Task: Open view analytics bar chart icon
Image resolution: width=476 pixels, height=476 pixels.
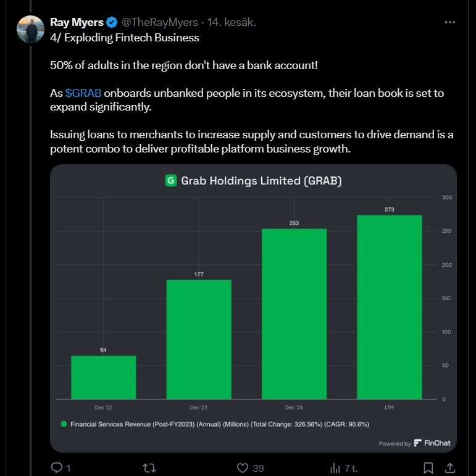Action: pyautogui.click(x=336, y=467)
